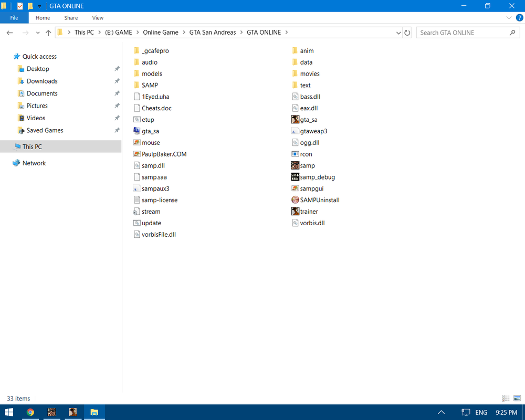Open Desktop in navigation pane
Image resolution: width=525 pixels, height=420 pixels.
[38, 69]
